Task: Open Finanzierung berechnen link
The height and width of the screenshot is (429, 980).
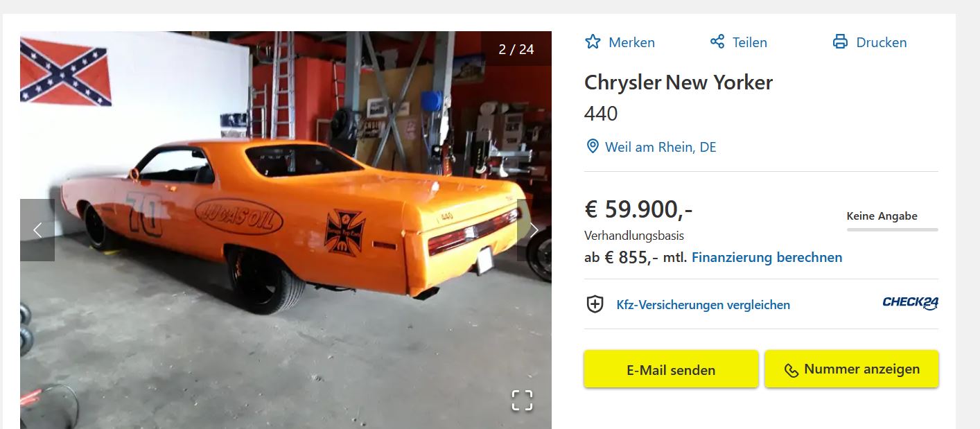Action: click(767, 257)
